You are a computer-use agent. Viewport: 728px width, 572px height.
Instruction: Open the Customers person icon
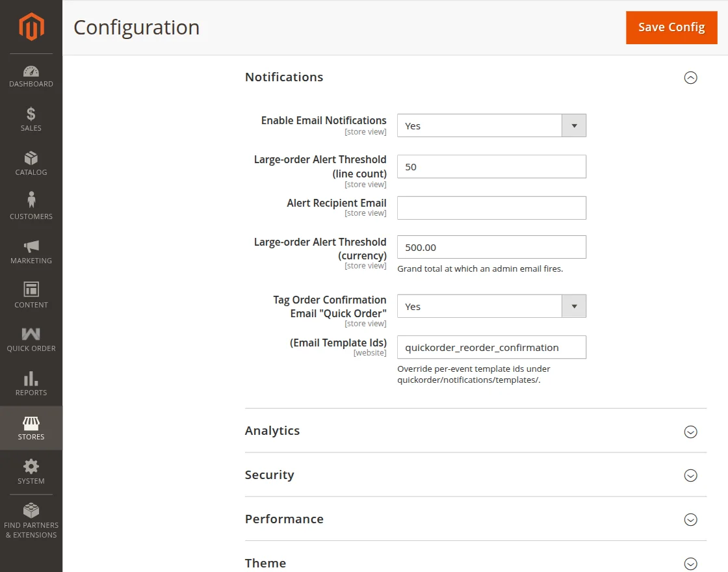pyautogui.click(x=31, y=200)
